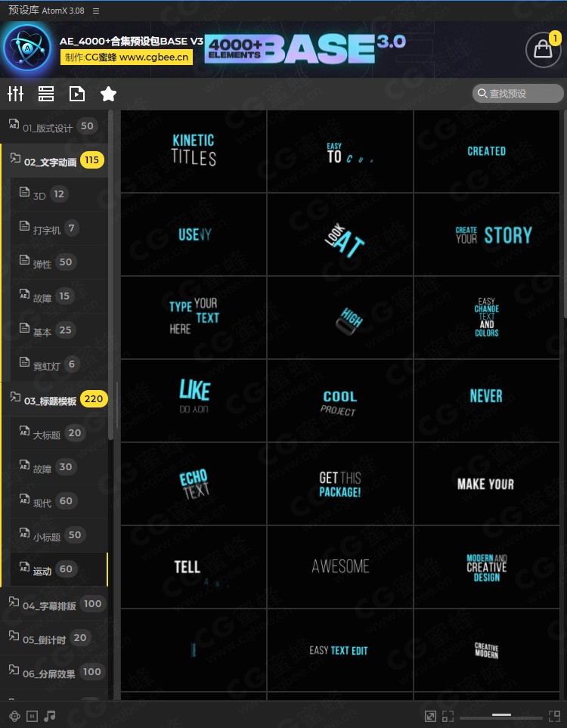Expand the 04_字幕排版 folder

pyautogui.click(x=54, y=604)
